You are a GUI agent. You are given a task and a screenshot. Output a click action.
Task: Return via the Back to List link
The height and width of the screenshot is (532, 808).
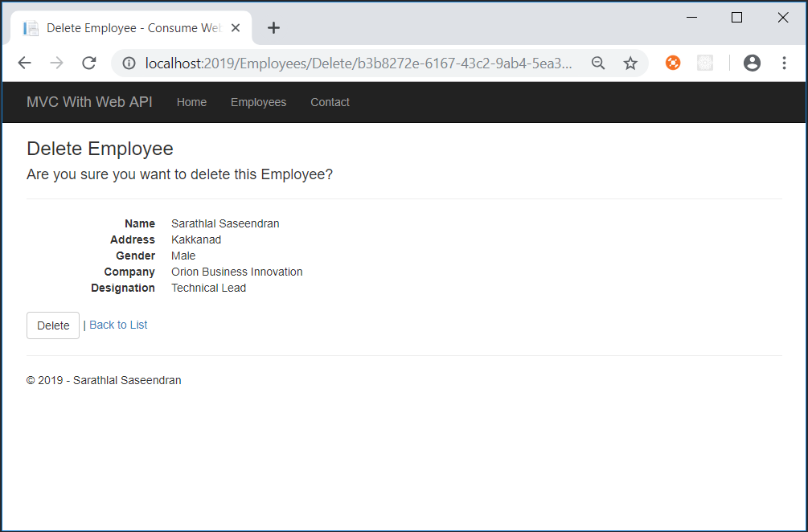(x=117, y=325)
